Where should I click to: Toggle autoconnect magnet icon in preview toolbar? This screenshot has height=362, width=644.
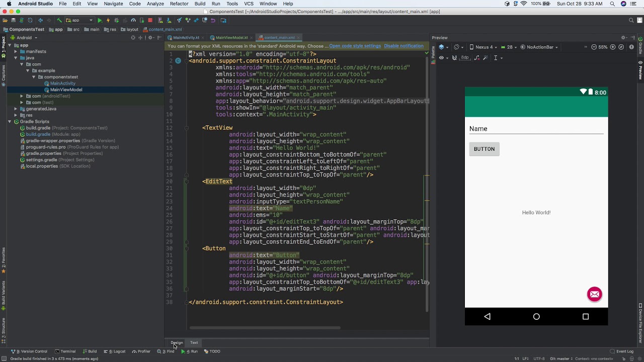(x=454, y=58)
